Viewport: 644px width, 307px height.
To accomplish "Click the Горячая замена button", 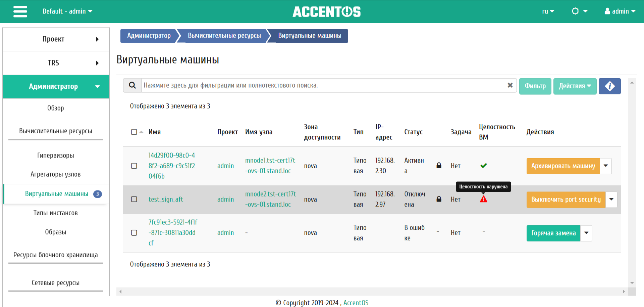I will [553, 233].
